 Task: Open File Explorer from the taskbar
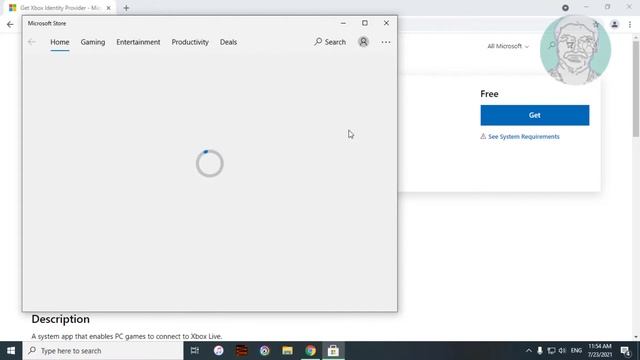click(287, 351)
